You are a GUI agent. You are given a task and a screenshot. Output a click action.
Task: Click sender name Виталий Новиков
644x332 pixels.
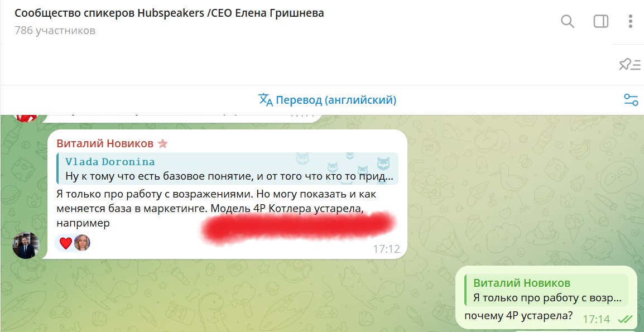(105, 143)
